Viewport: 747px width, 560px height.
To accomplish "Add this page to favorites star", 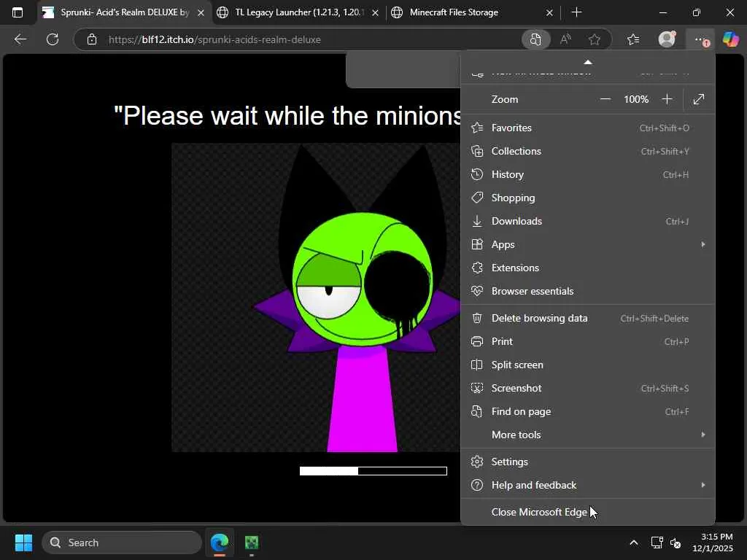I will tap(594, 39).
